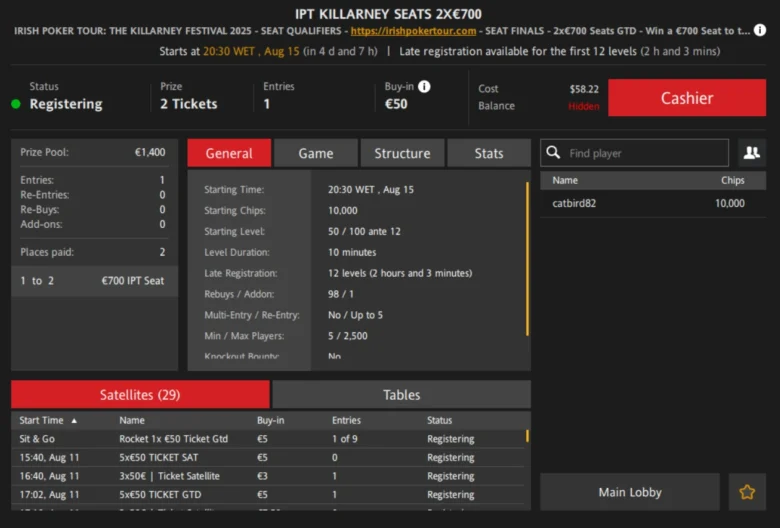Click the Hidden balance value
This screenshot has width=780, height=528.
tap(584, 106)
